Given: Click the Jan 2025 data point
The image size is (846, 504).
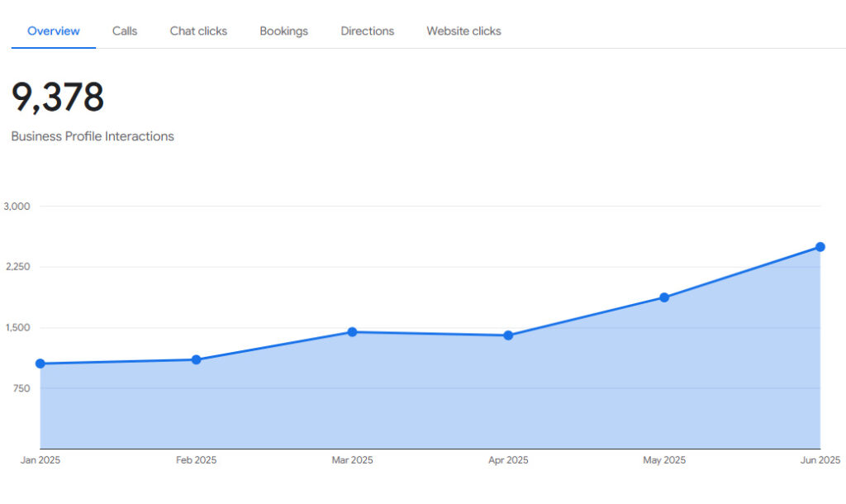Looking at the screenshot, I should coord(40,364).
